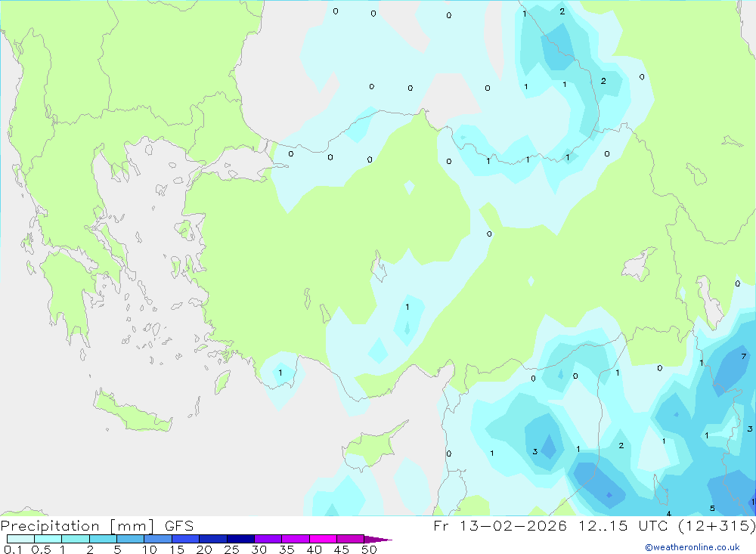Click the 10 to 15 mm legend swatch
The height and width of the screenshot is (554, 756).
point(158,539)
